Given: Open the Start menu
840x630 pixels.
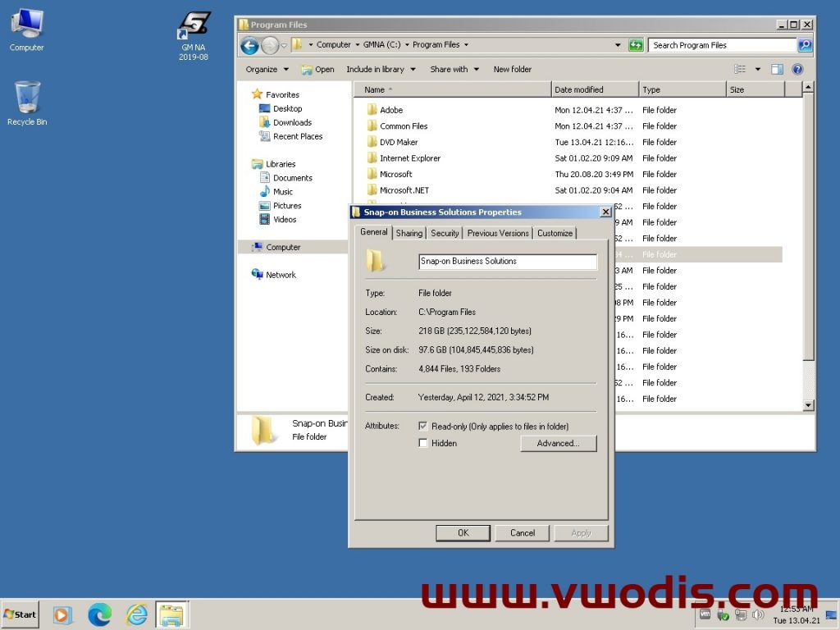Looking at the screenshot, I should 21,614.
